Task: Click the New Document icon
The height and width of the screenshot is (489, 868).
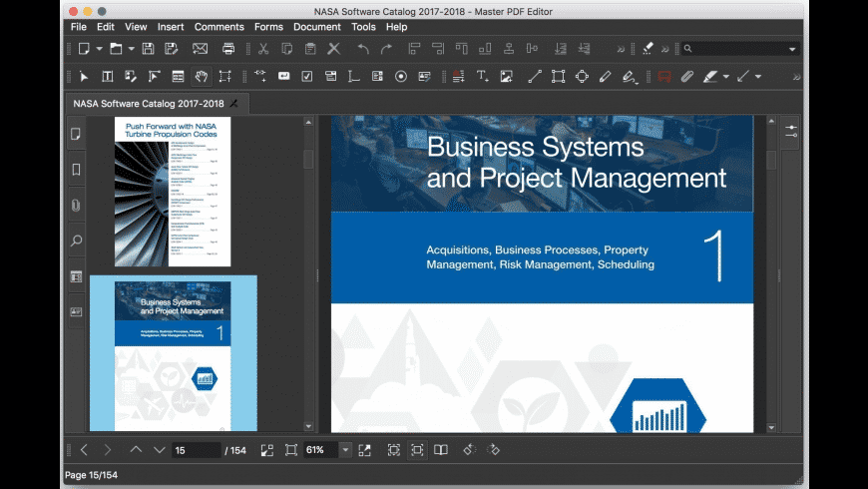Action: [x=84, y=49]
